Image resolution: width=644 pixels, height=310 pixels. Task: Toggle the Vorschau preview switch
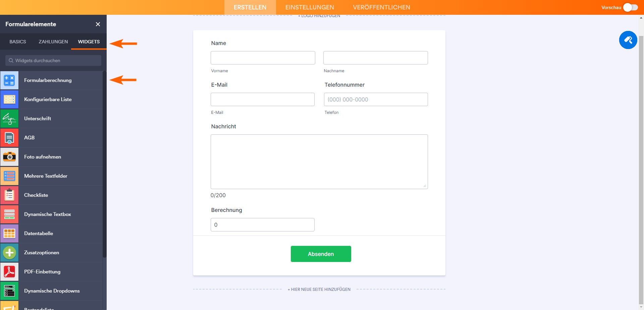tap(630, 7)
